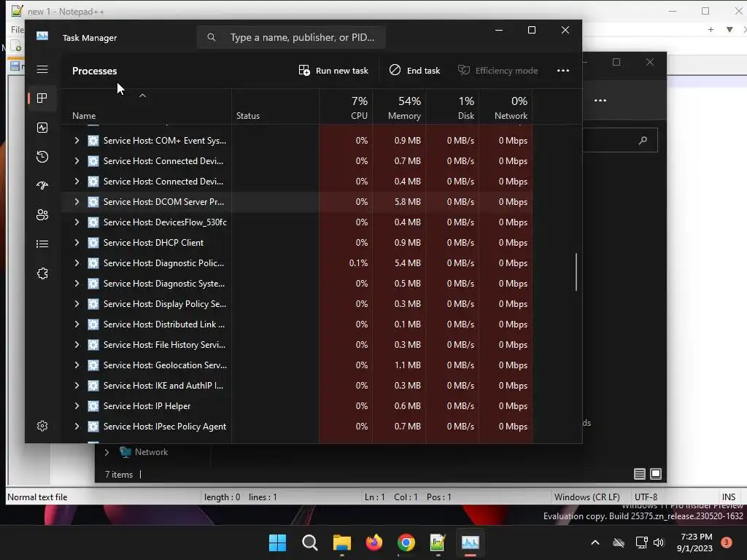Click Run new task button

pos(333,71)
